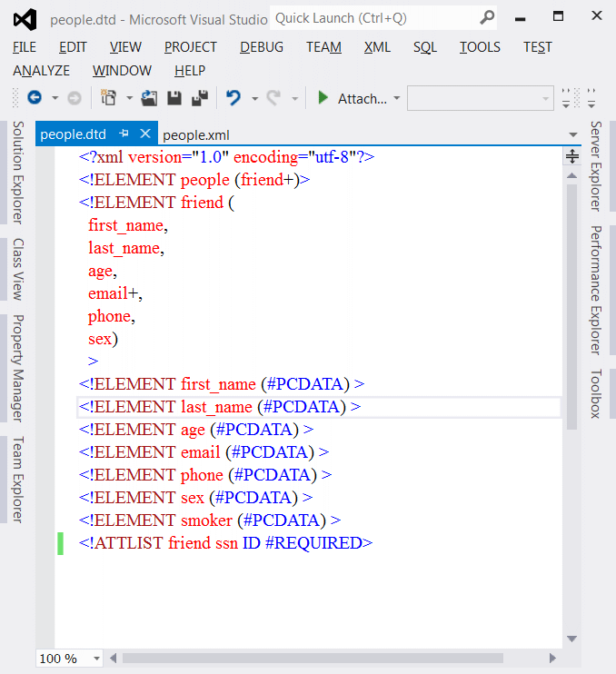Screen dimensions: 616x674
Task: Click the Navigate Backward arrow icon
Action: [x=35, y=98]
